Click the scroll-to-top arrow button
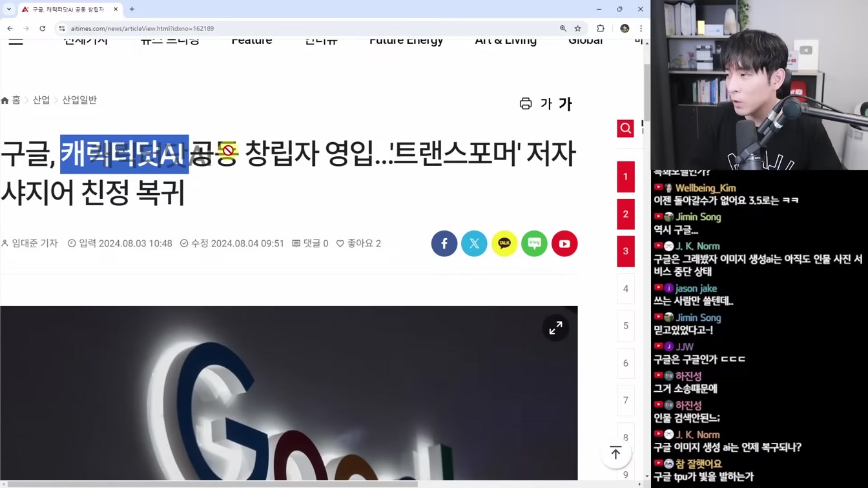Image resolution: width=868 pixels, height=488 pixels. pos(615,453)
